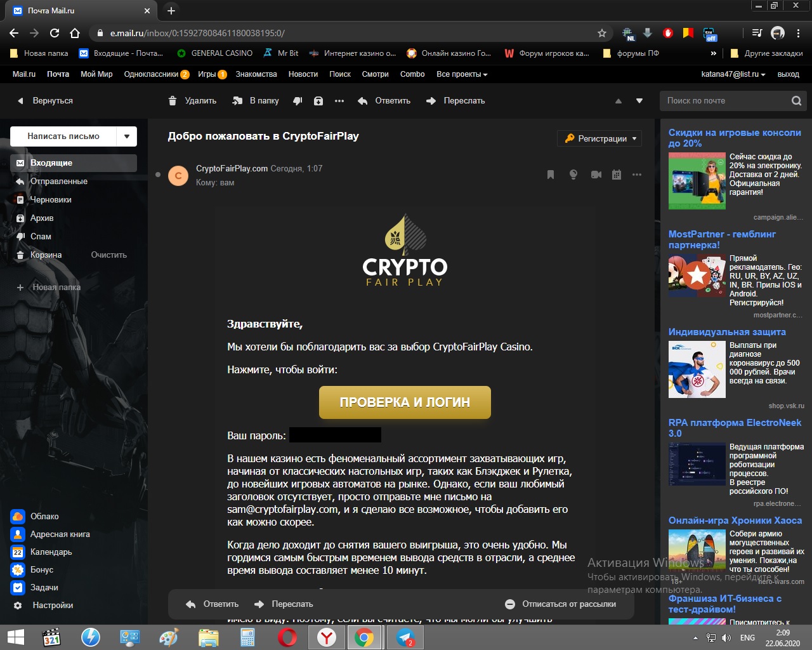Open the Корзина folder
Screen dimensions: 812x650
pyautogui.click(x=46, y=255)
